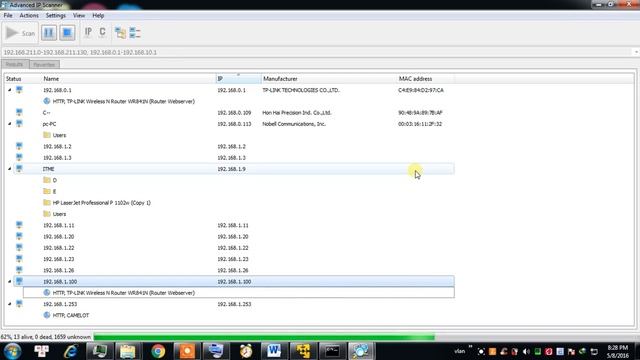Open the File menu
The image size is (640, 360).
8,16
